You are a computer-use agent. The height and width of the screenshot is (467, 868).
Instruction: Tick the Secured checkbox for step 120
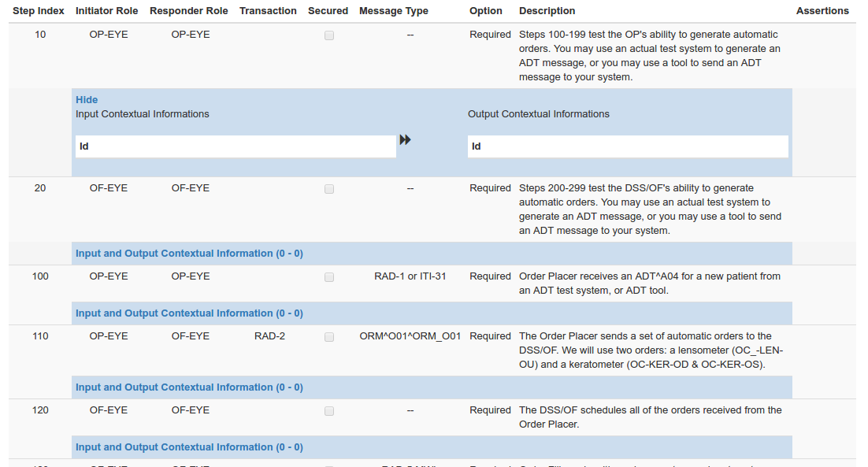[329, 411]
